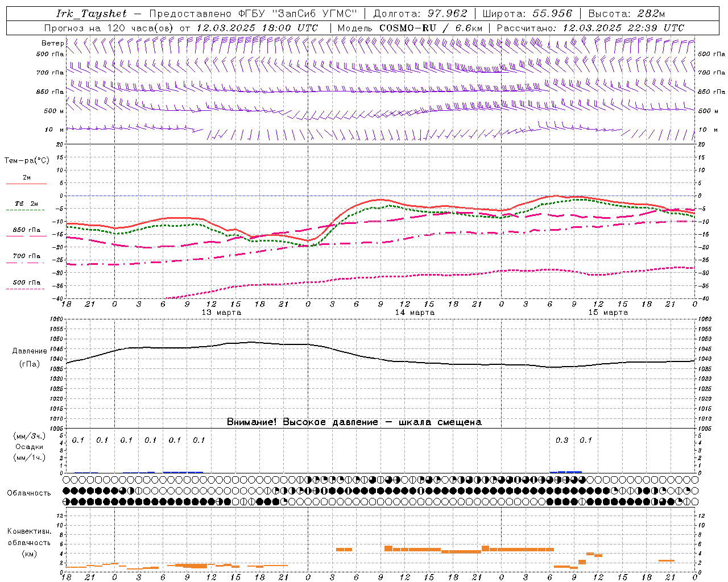Click the latitude value 55.956
Viewport: 728px width, 582px height.
(x=552, y=14)
